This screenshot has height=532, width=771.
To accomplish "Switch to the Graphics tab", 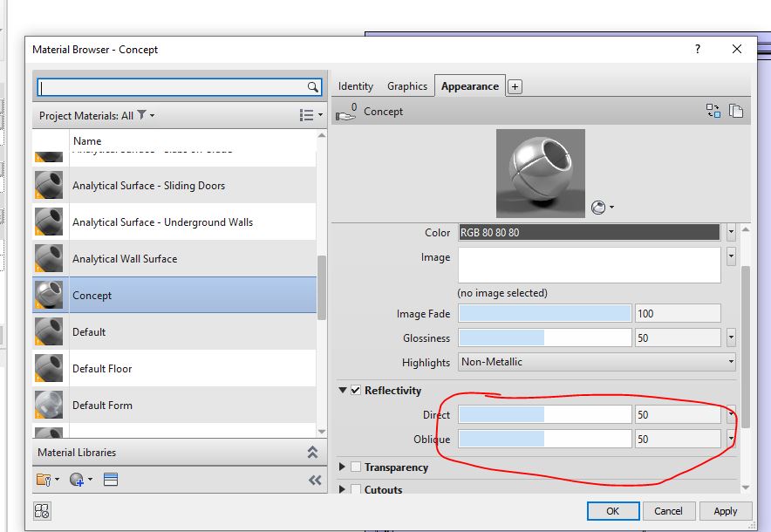I will (x=407, y=85).
